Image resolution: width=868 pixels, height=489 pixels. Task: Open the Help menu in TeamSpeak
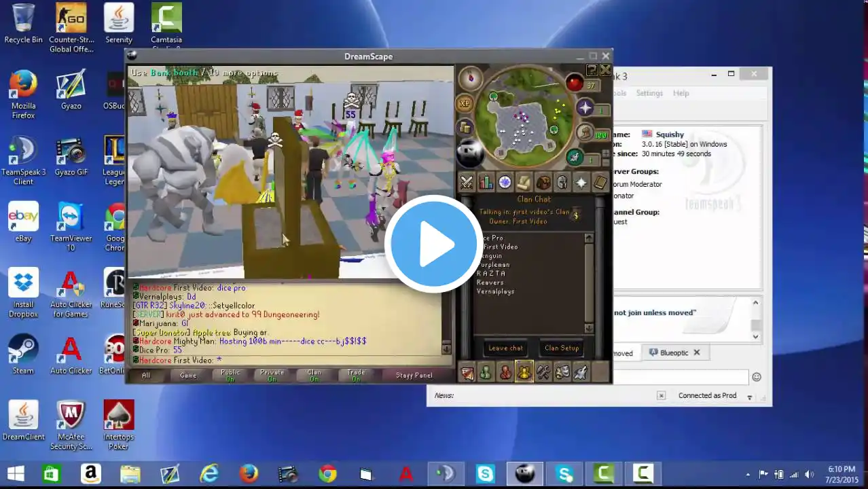click(681, 93)
